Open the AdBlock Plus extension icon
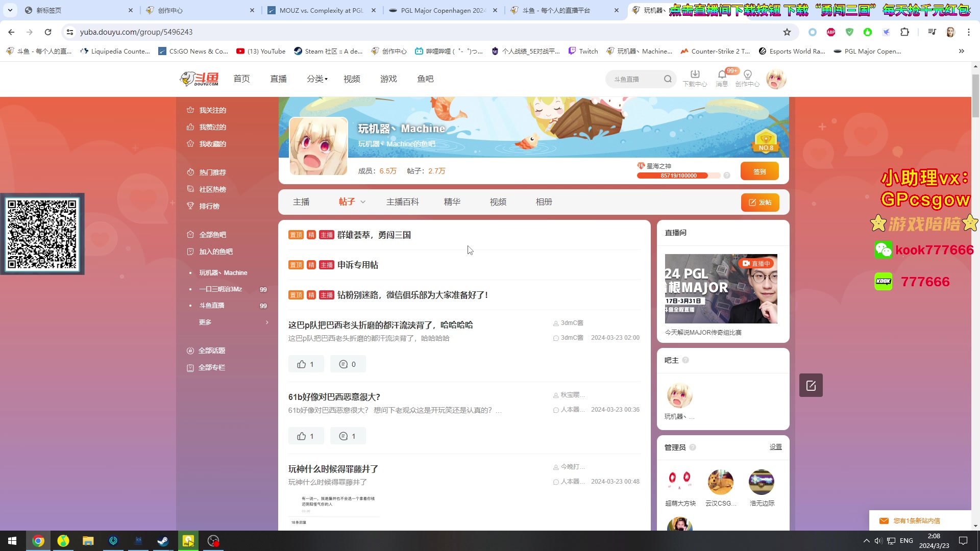The height and width of the screenshot is (551, 980). [831, 32]
